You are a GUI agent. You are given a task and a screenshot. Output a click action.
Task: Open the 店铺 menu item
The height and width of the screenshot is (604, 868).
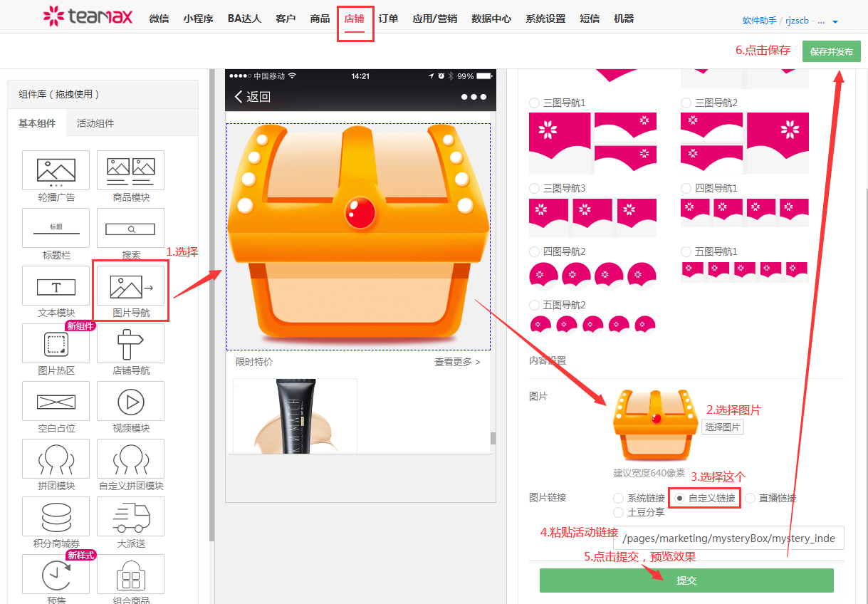[355, 19]
